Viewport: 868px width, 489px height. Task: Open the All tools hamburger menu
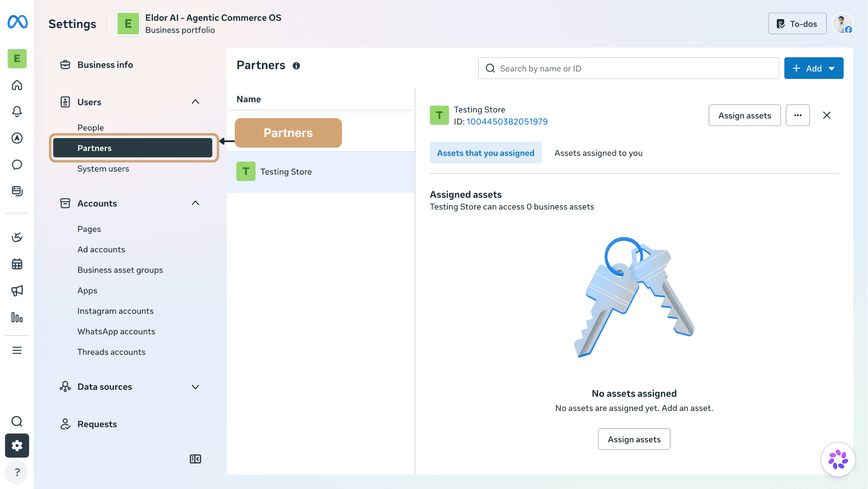pos(17,350)
